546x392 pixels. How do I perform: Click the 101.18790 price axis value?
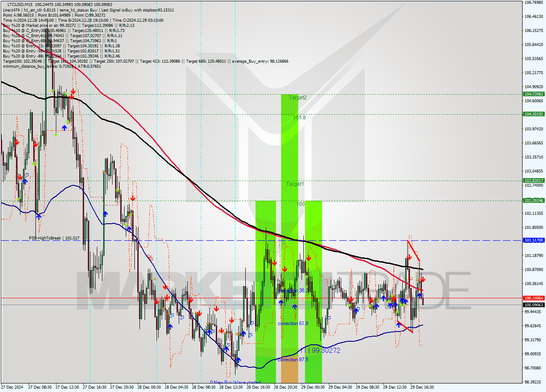coord(534,255)
